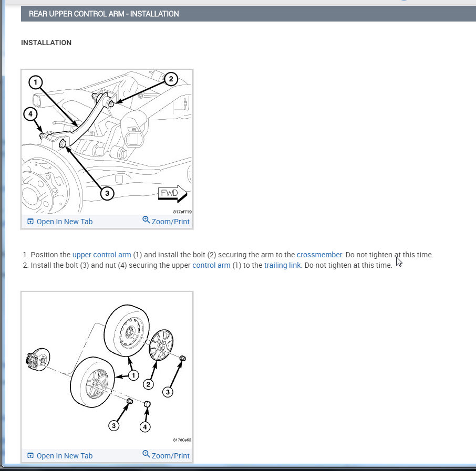Click magnifier icon on wheel diagram
Image resolution: width=476 pixels, height=471 pixels.
click(146, 454)
